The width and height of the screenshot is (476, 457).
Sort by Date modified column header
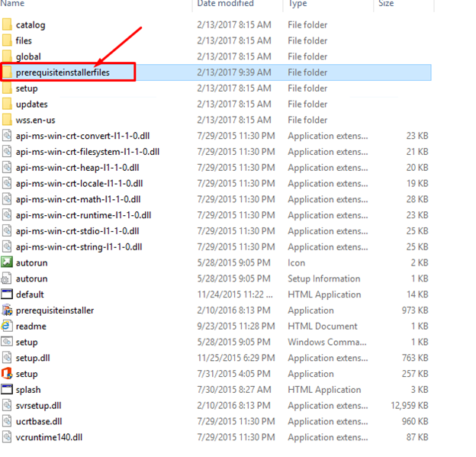(226, 4)
